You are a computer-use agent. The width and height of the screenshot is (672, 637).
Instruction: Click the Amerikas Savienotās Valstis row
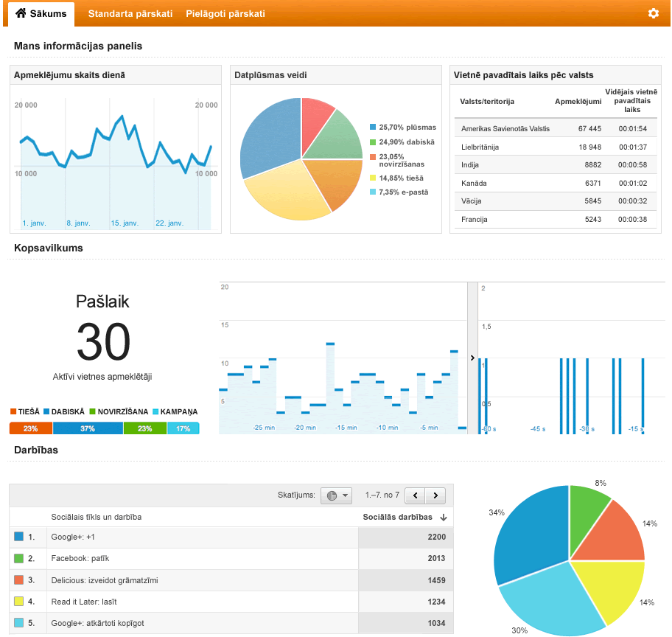point(556,128)
